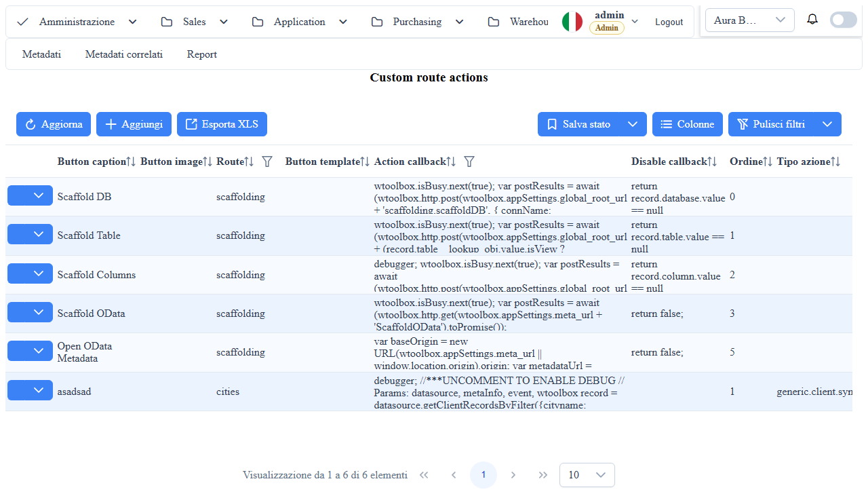Click the Pulisci filtri button
The height and width of the screenshot is (494, 868).
coord(772,124)
